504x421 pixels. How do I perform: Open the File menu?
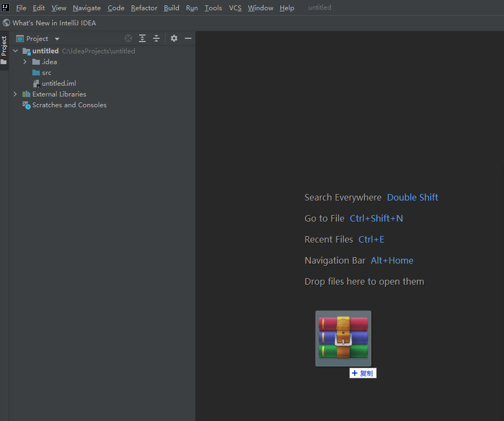coord(21,8)
